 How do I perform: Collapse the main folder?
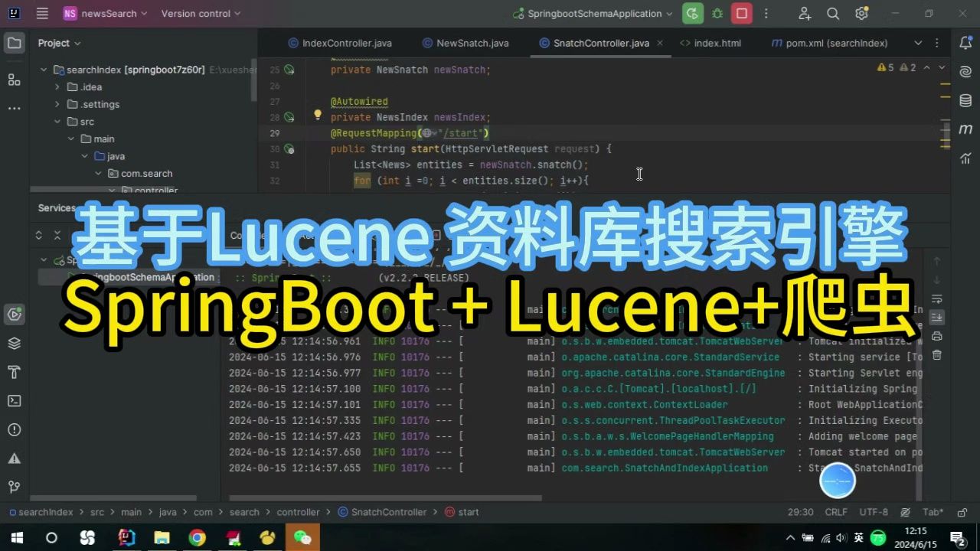(x=71, y=139)
